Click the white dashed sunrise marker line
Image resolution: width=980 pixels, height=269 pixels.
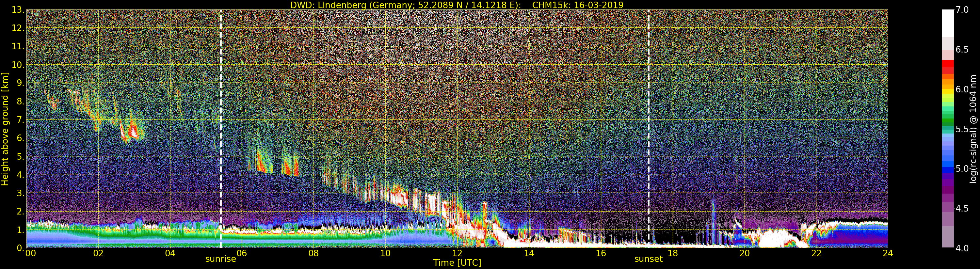[221, 129]
